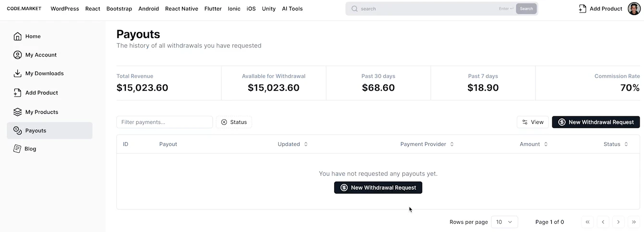Open the rows per page dropdown
The height and width of the screenshot is (232, 644).
505,222
